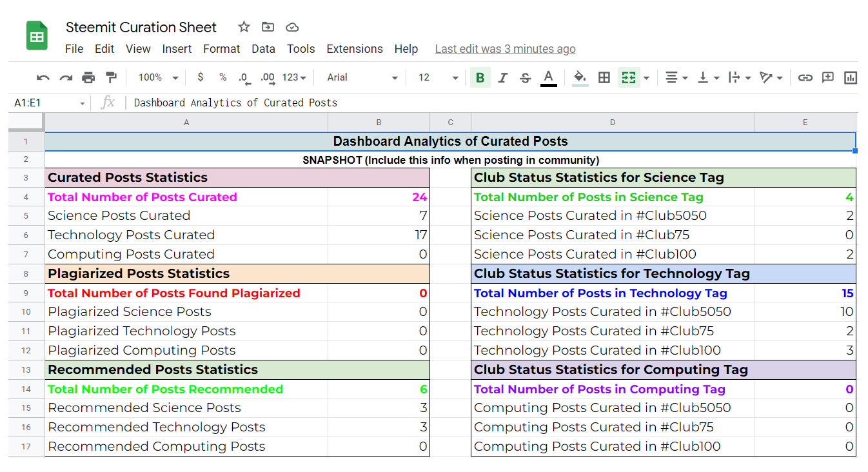Toggle italic formatting

503,77
